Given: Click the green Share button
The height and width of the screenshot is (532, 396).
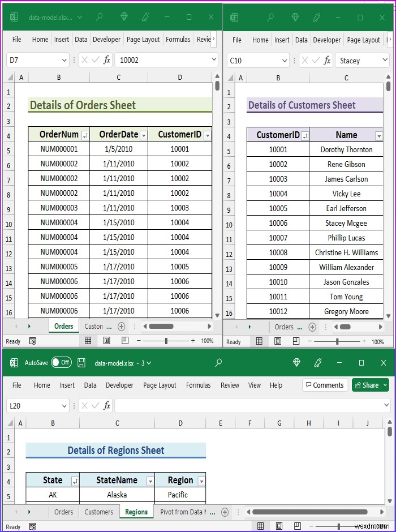Looking at the screenshot, I should (370, 385).
